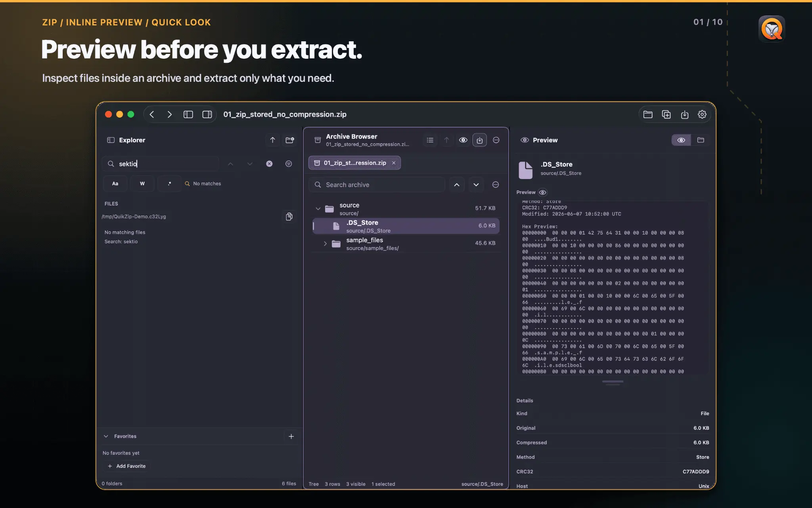Jump to previous archive search match
Image resolution: width=812 pixels, height=508 pixels.
click(457, 185)
